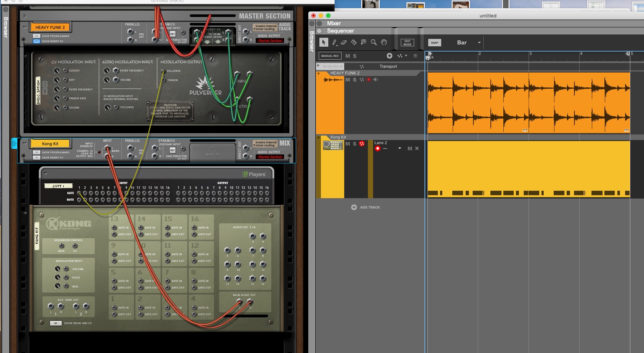The height and width of the screenshot is (353, 644).
Task: Toggle EDIT MODE button
Action: 407,43
